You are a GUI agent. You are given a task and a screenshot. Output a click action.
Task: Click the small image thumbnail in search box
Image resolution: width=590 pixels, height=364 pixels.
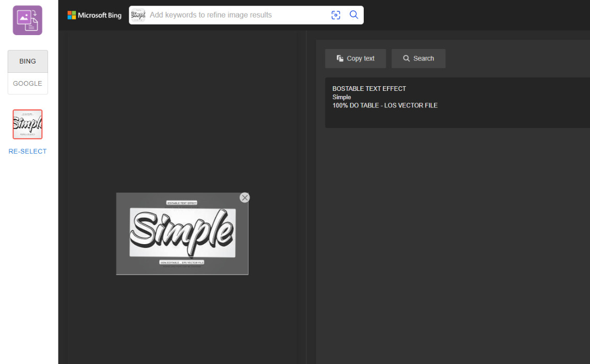coord(138,15)
